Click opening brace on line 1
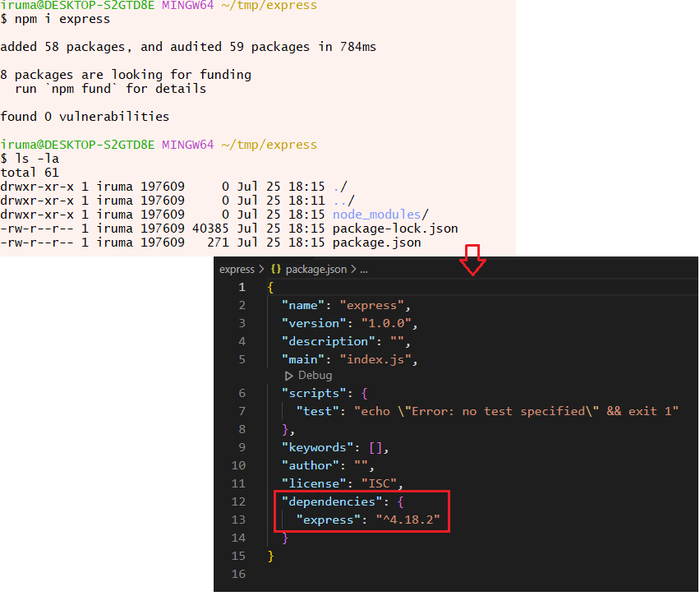The image size is (700, 596). 270,287
